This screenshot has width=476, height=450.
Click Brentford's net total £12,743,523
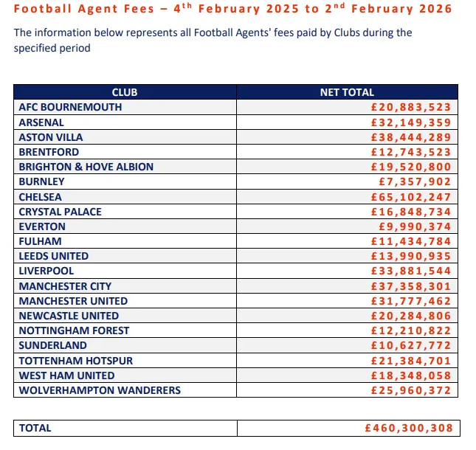411,152
